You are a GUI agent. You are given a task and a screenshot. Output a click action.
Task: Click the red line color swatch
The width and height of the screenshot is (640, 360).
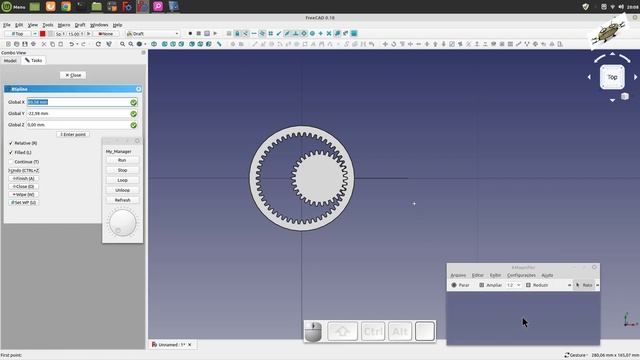[x=42, y=33]
